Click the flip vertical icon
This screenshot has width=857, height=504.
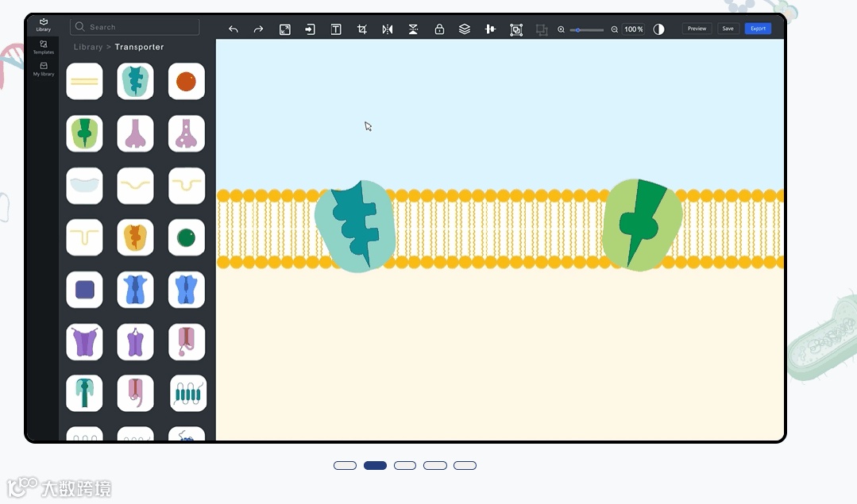(x=413, y=29)
